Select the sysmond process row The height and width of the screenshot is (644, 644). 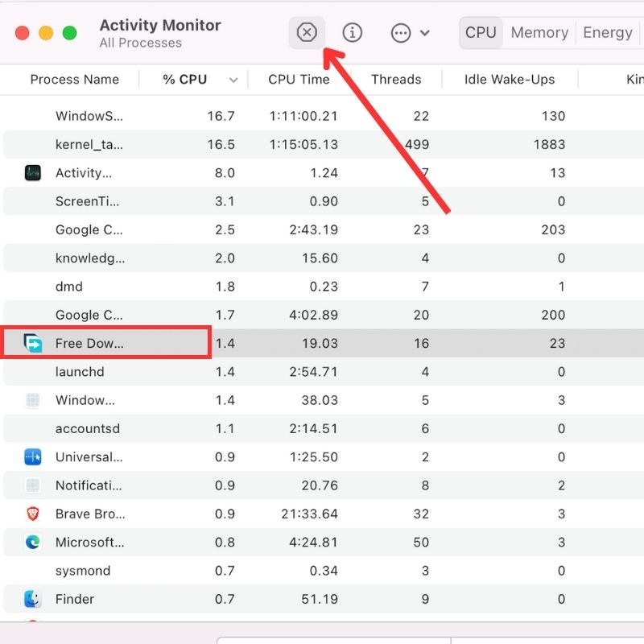tap(324, 571)
